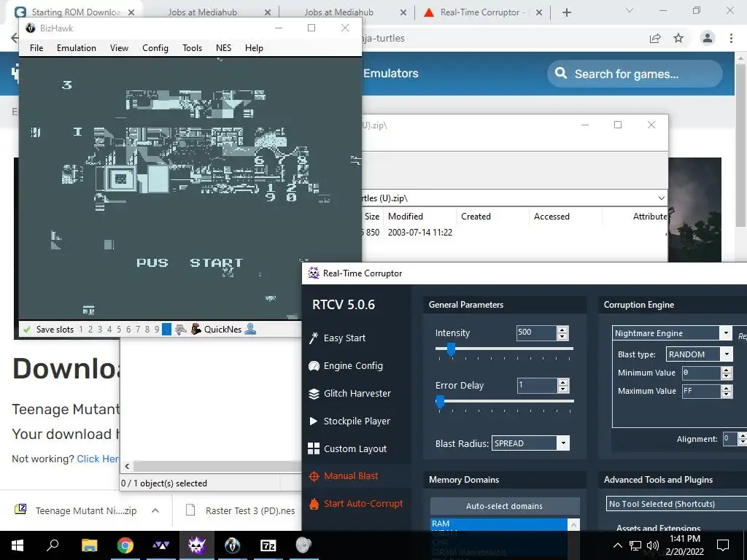Trigger Manual Blast in RTCV
747x560 pixels.
(x=343, y=475)
